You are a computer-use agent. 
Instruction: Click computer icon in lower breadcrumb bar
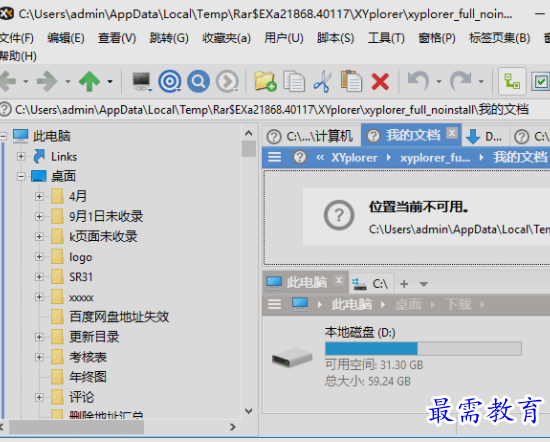coord(300,304)
